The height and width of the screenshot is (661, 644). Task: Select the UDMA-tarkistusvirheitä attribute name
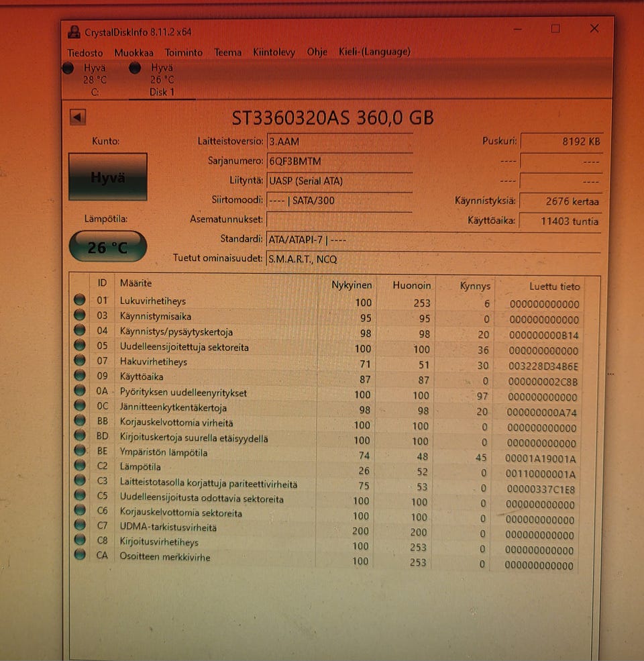[168, 527]
